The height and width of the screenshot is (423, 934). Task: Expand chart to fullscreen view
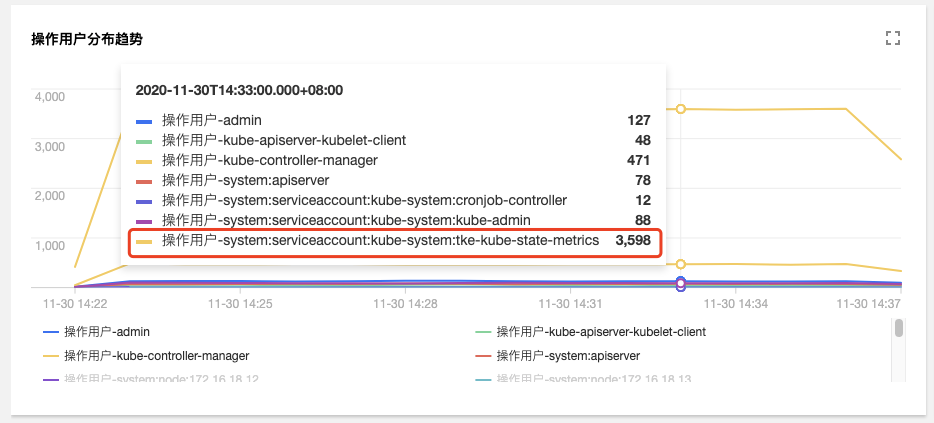pyautogui.click(x=892, y=39)
